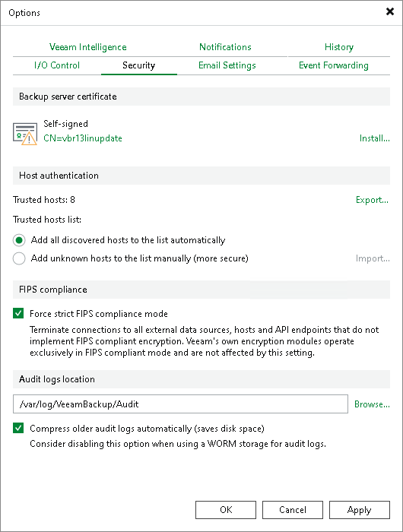Click the WORM storage hint text
The height and width of the screenshot is (532, 403).
click(178, 444)
